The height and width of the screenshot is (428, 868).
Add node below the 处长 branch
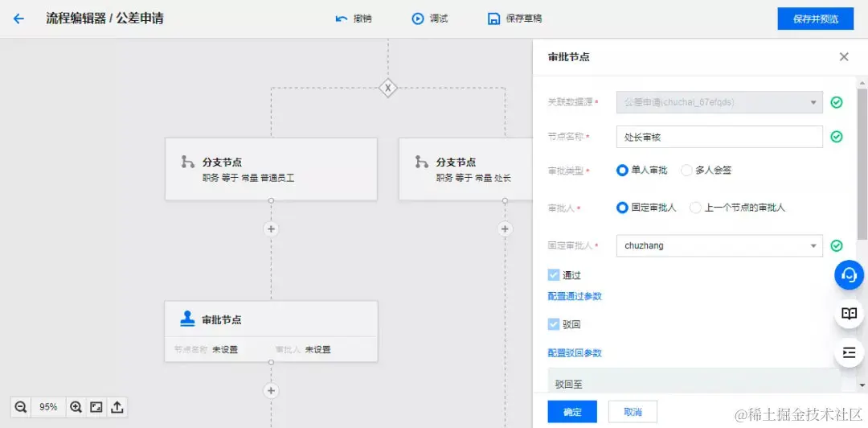(x=505, y=229)
